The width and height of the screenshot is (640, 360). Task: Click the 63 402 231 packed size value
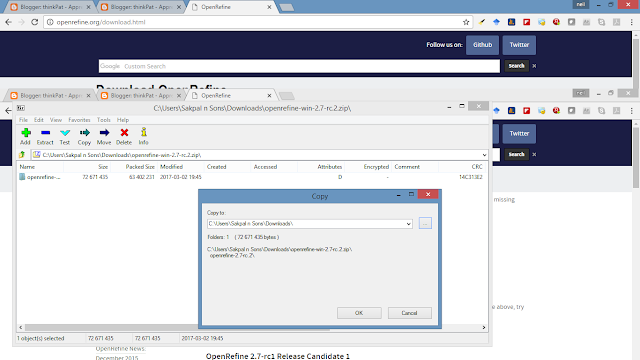click(142, 177)
